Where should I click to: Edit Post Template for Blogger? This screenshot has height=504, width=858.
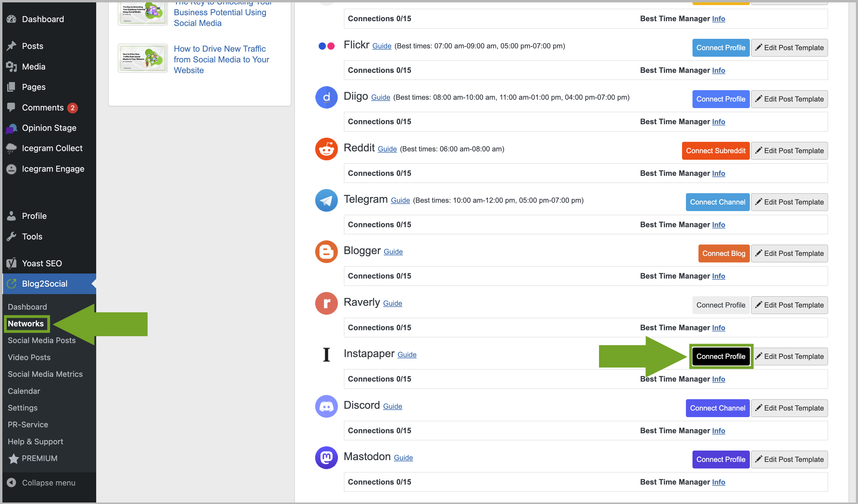[789, 253]
